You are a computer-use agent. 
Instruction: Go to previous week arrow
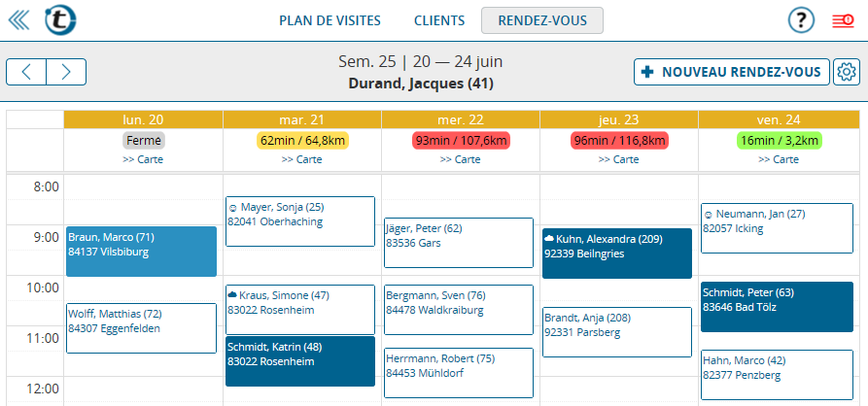[26, 72]
